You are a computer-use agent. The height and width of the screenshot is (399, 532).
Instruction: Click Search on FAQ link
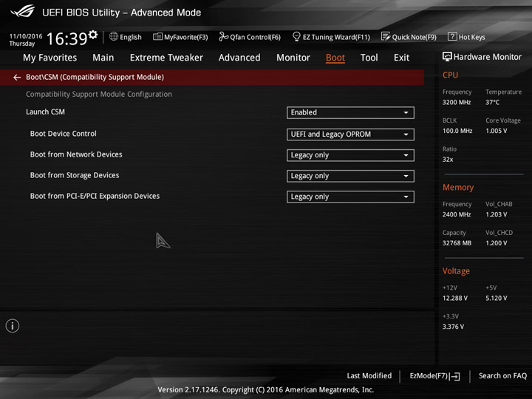(x=502, y=375)
